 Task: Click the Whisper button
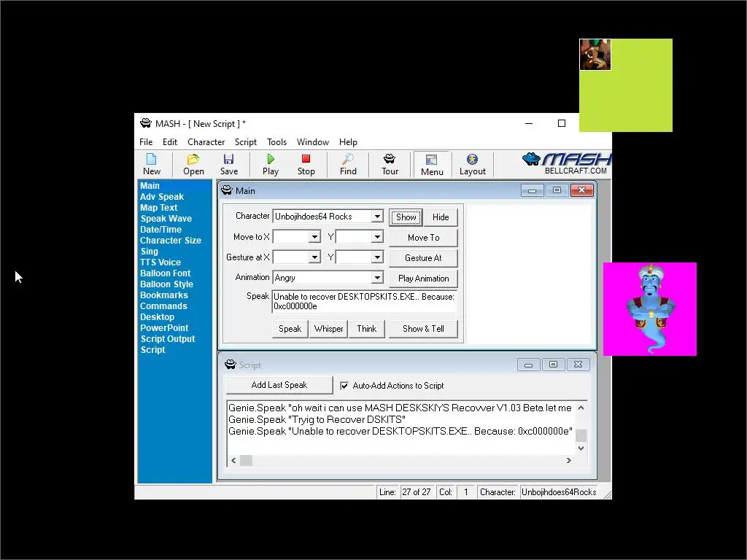click(x=328, y=329)
